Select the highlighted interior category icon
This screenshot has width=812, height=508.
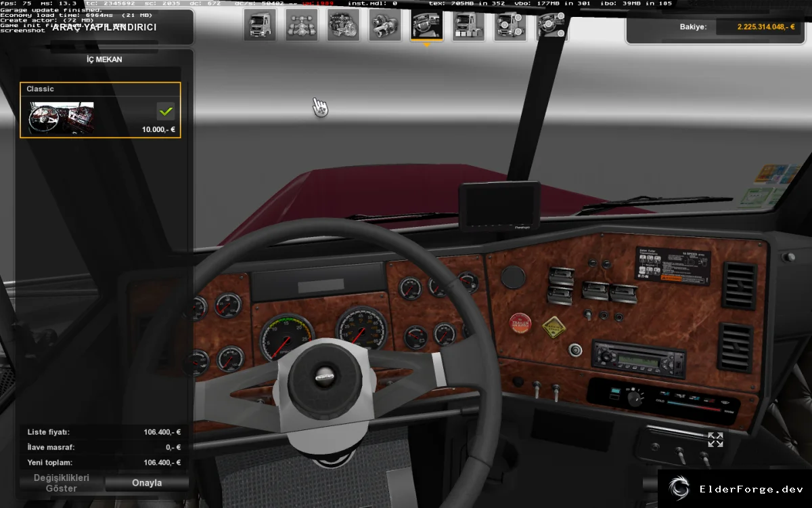coord(427,25)
